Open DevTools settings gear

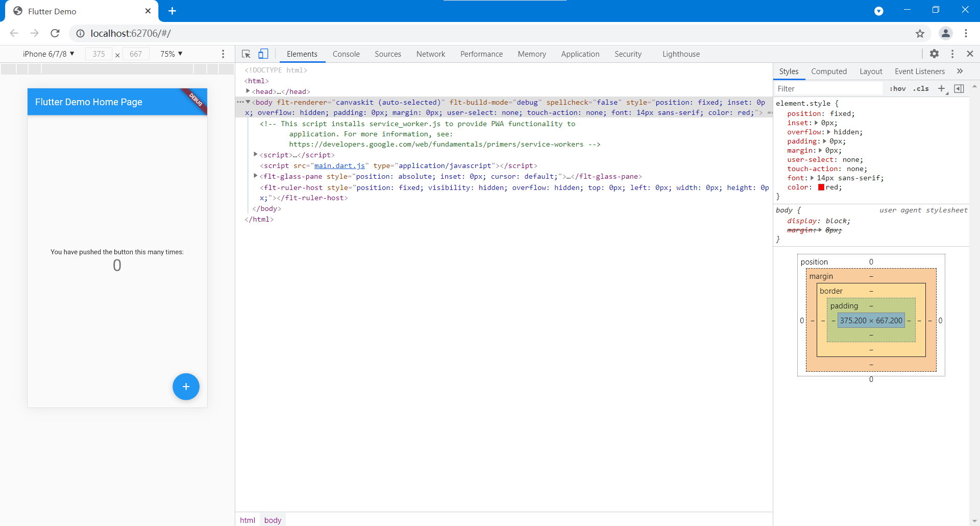[934, 54]
